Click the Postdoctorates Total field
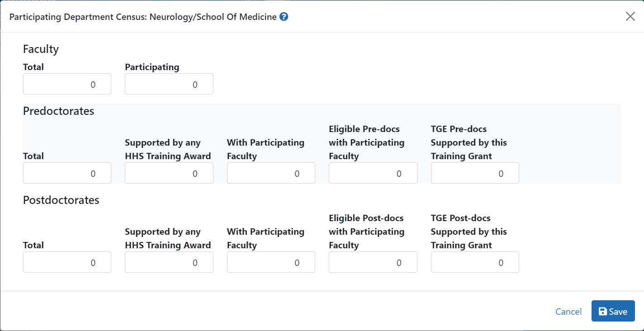Viewport: 644px width, 331px height. click(67, 262)
